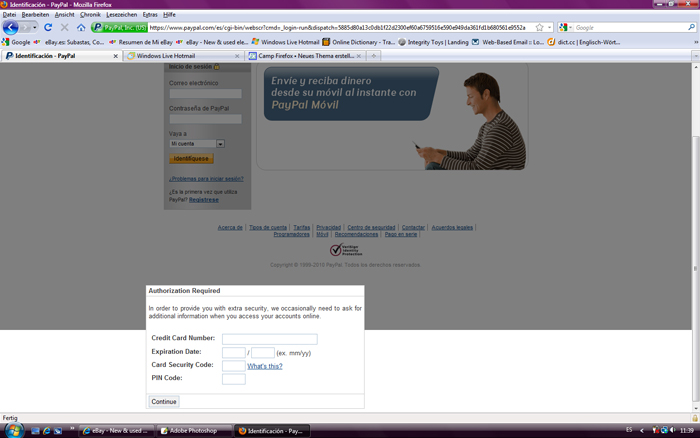
Task: Click the Regístrese link
Action: point(204,200)
